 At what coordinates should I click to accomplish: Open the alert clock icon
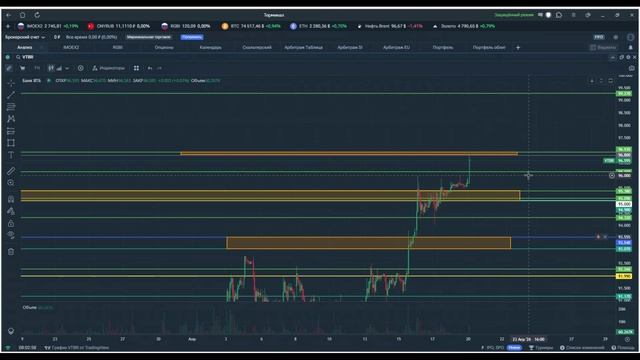80,68
